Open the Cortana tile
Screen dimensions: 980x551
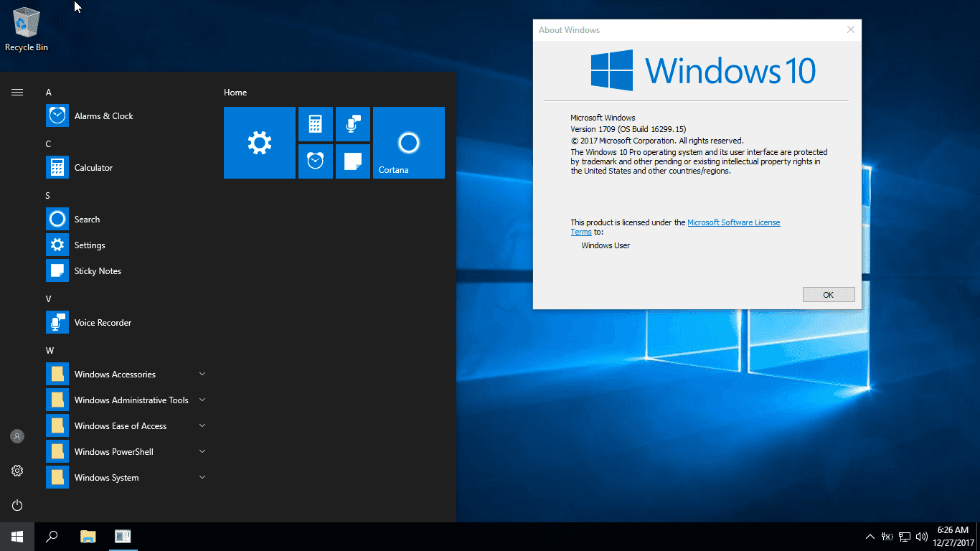408,142
